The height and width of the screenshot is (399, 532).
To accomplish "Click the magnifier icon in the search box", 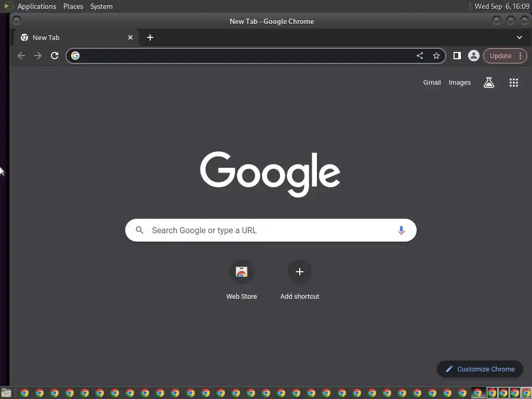I will (x=139, y=230).
